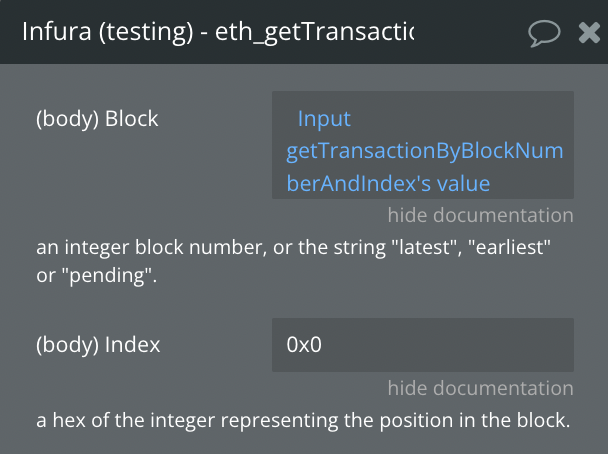The height and width of the screenshot is (454, 608).
Task: Hide documentation under the Index field
Action: [480, 388]
